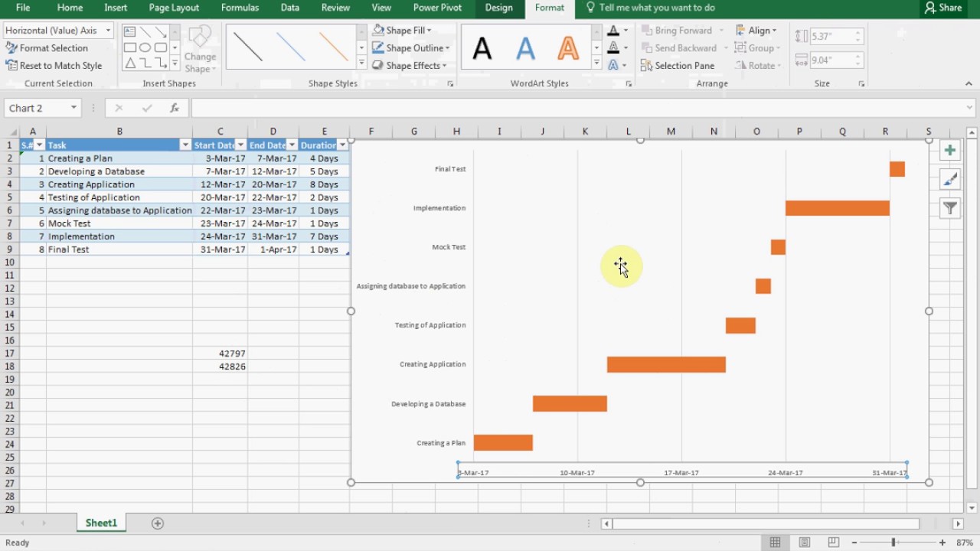The image size is (980, 551).
Task: Click the Chart Elements plus icon
Action: tap(950, 151)
